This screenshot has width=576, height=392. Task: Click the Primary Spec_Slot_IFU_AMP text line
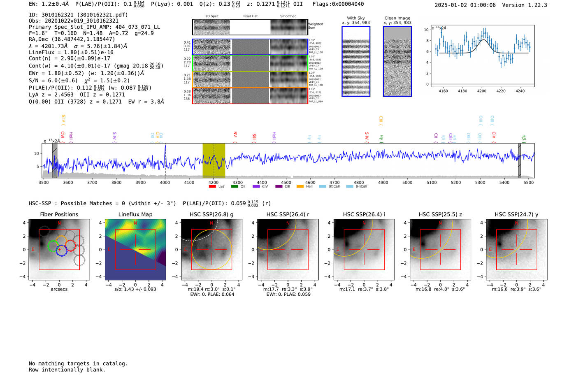tap(95, 27)
